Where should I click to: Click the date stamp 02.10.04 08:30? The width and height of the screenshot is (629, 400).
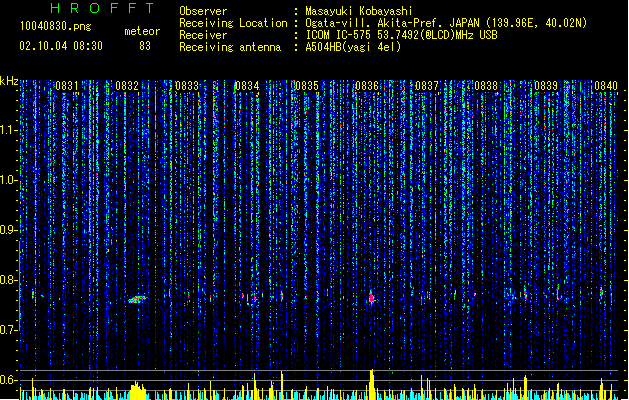pos(61,46)
